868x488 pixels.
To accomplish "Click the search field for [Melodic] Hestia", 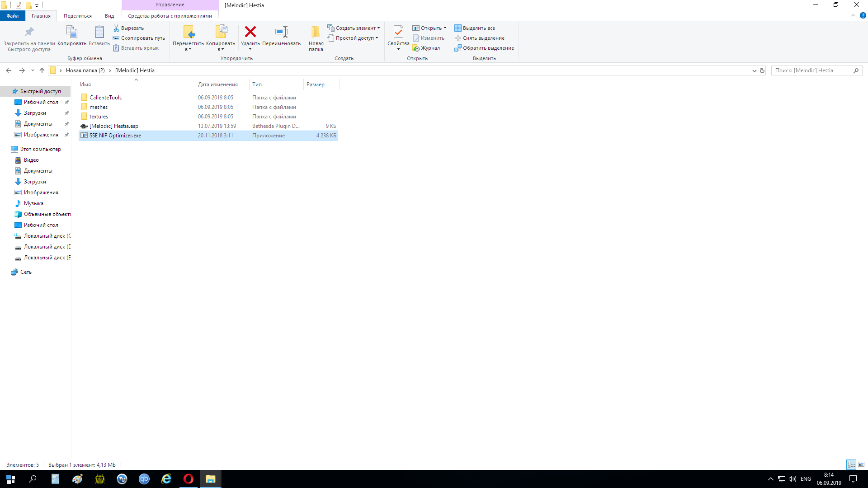I will coord(811,70).
